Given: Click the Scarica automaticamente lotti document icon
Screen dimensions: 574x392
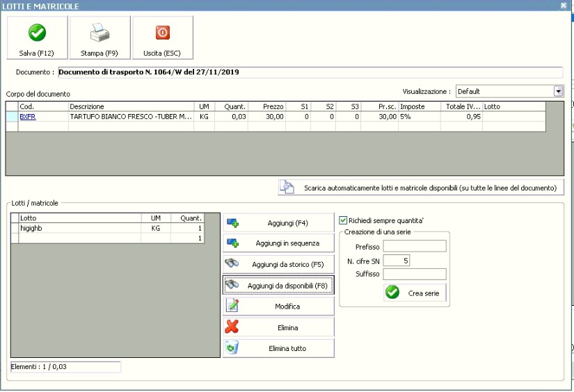Looking at the screenshot, I should (287, 187).
